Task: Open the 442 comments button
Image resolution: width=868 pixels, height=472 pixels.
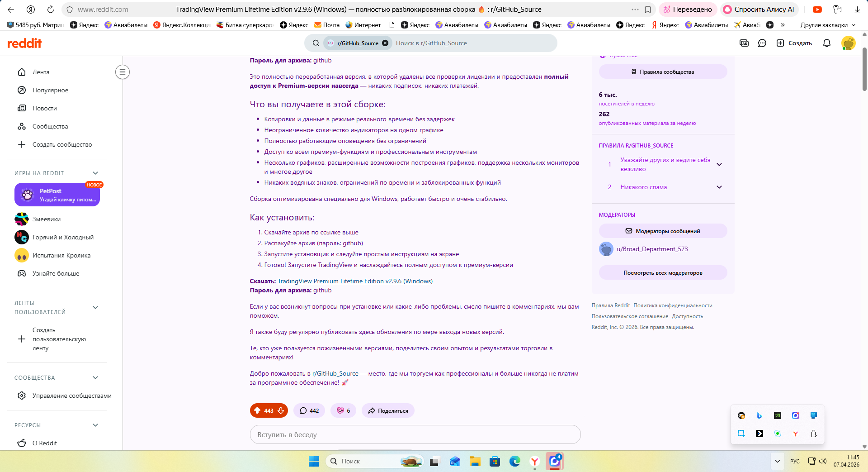Action: [309, 410]
